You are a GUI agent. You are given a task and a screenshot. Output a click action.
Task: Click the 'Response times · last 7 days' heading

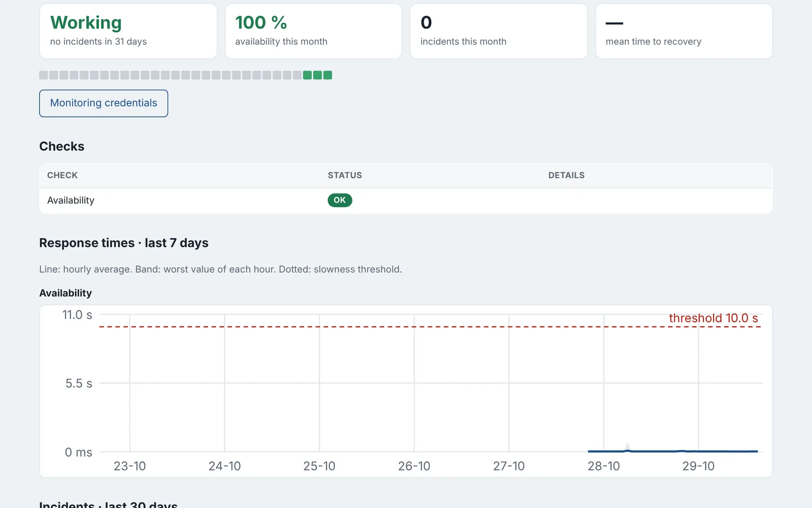[x=124, y=243]
